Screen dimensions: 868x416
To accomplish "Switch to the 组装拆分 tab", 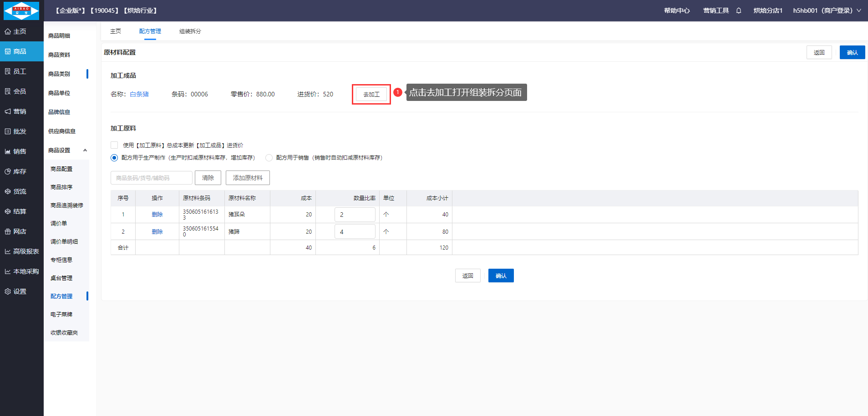I will coord(190,31).
